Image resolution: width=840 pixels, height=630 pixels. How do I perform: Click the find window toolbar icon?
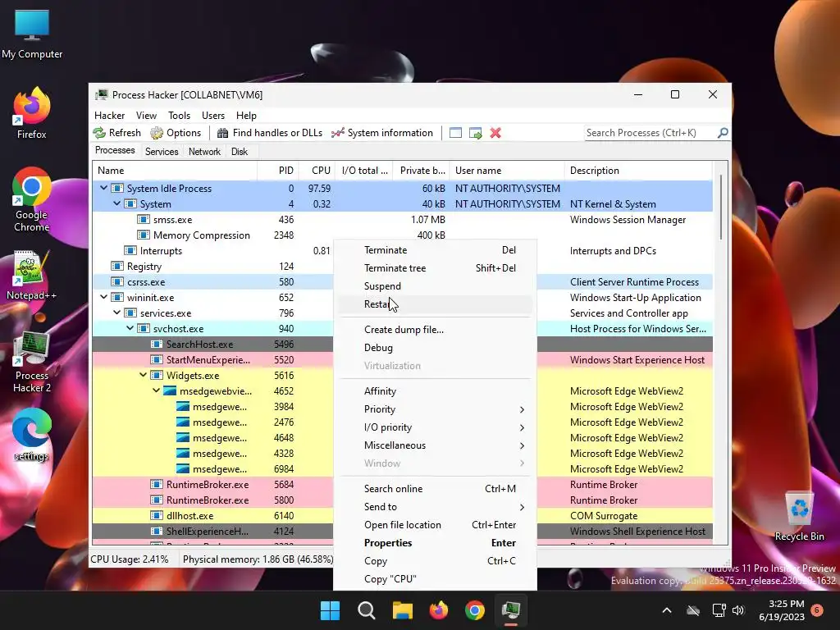455,133
